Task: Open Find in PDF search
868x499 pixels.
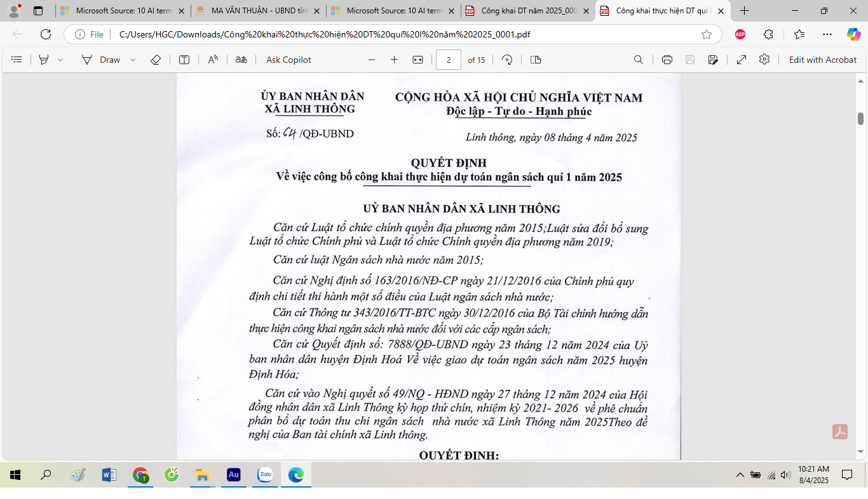Action: pyautogui.click(x=639, y=60)
